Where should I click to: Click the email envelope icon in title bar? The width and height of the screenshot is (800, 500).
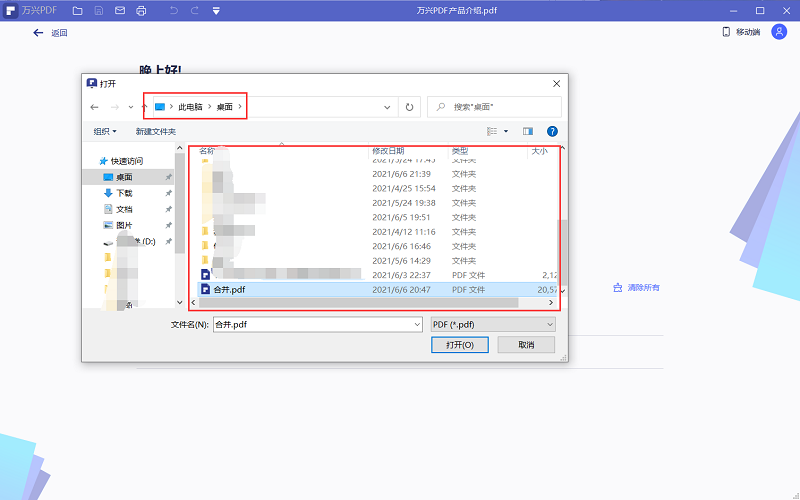(120, 10)
